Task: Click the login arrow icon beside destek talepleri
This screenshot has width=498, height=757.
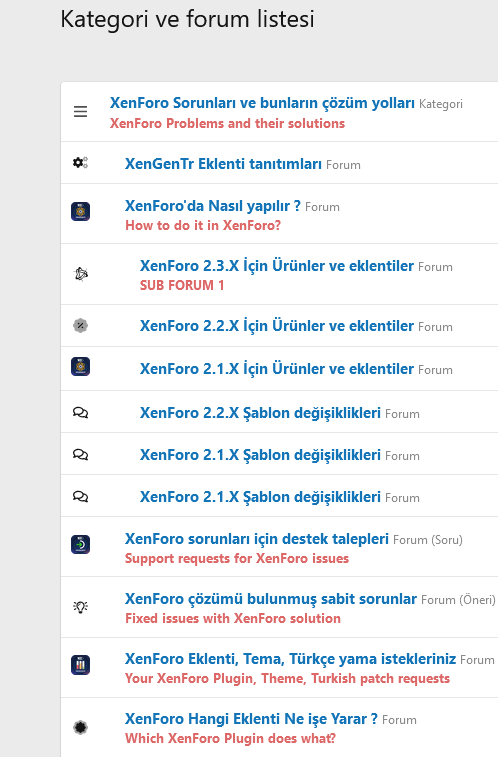Action: coord(81,545)
